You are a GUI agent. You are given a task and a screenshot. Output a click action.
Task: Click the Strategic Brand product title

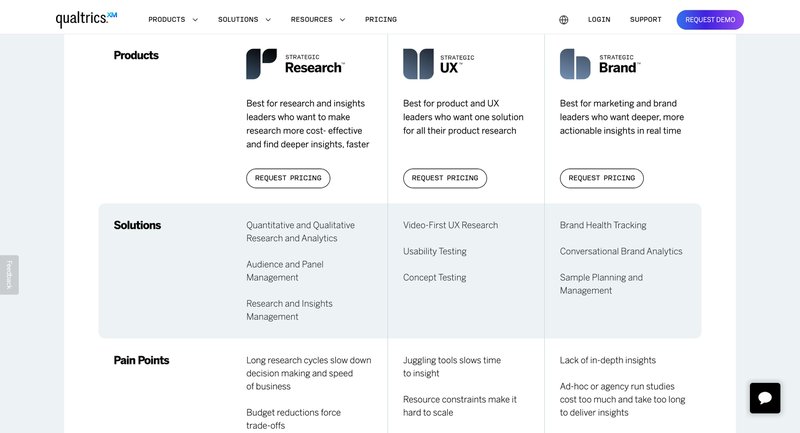click(619, 64)
